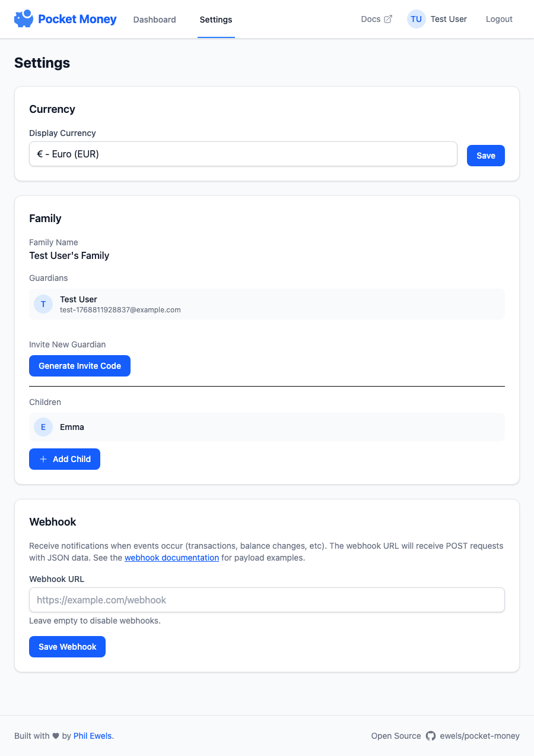Click the plus icon inside Add Child
The image size is (534, 756).
43,458
